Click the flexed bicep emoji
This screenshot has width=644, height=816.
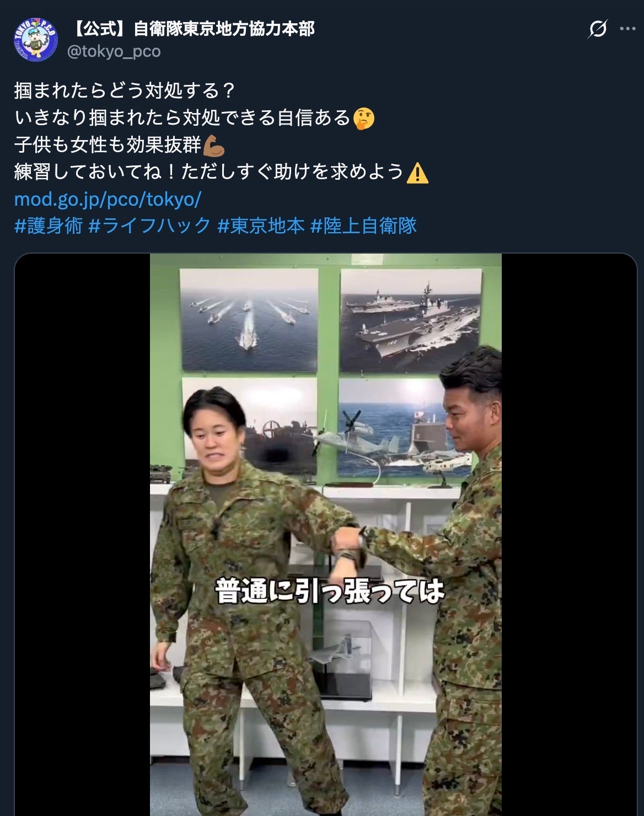pyautogui.click(x=214, y=145)
